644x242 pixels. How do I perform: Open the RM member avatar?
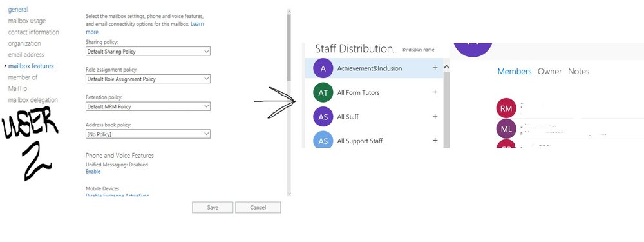click(506, 108)
